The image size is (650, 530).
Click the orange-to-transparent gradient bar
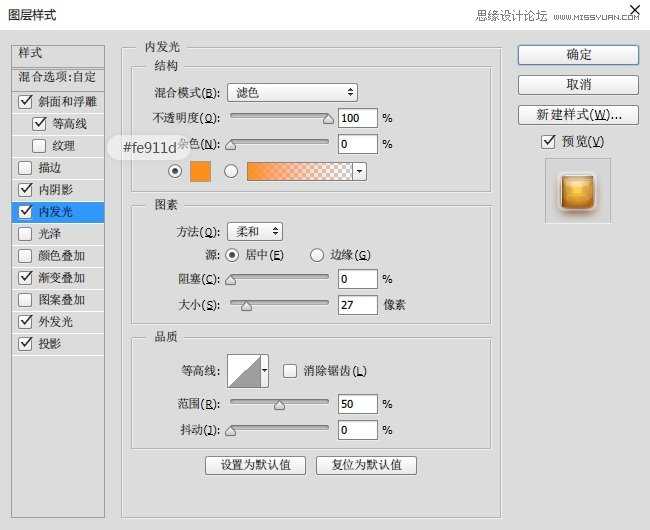pyautogui.click(x=299, y=171)
